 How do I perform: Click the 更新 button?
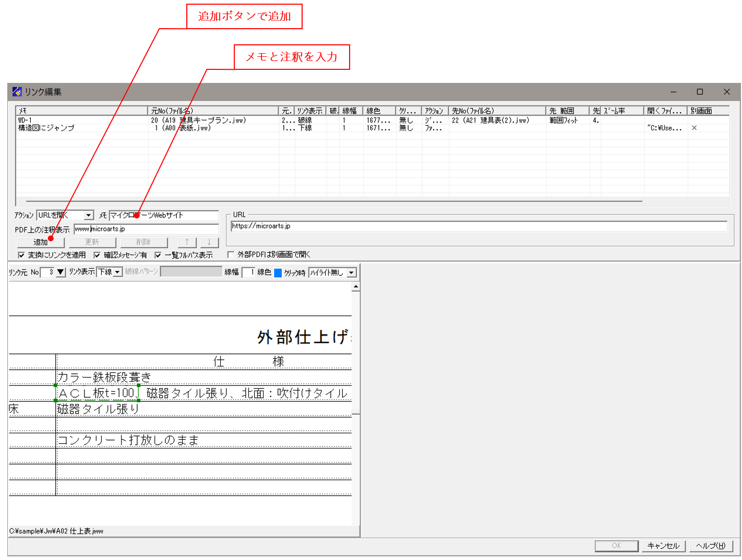(x=92, y=242)
